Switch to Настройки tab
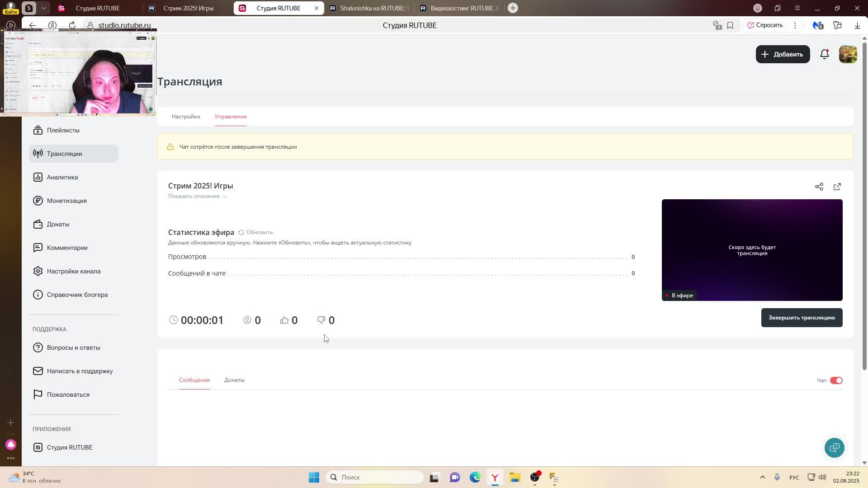Viewport: 868px width, 488px height. (186, 117)
